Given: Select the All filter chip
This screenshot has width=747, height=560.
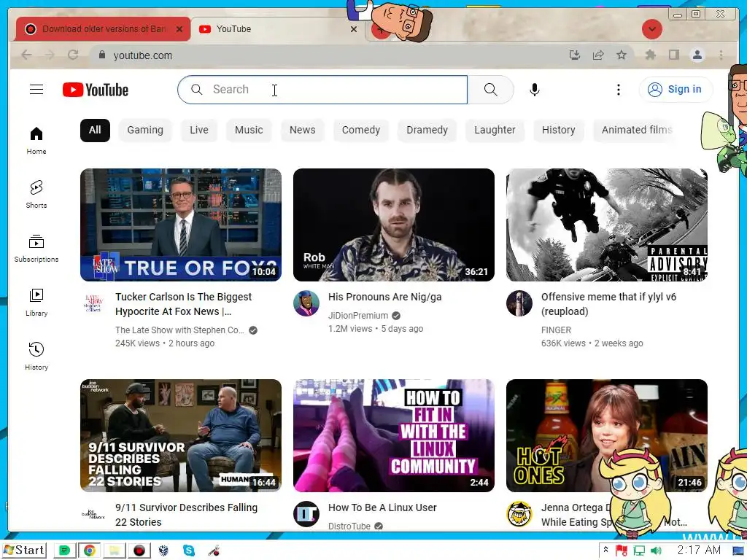Looking at the screenshot, I should 95,130.
